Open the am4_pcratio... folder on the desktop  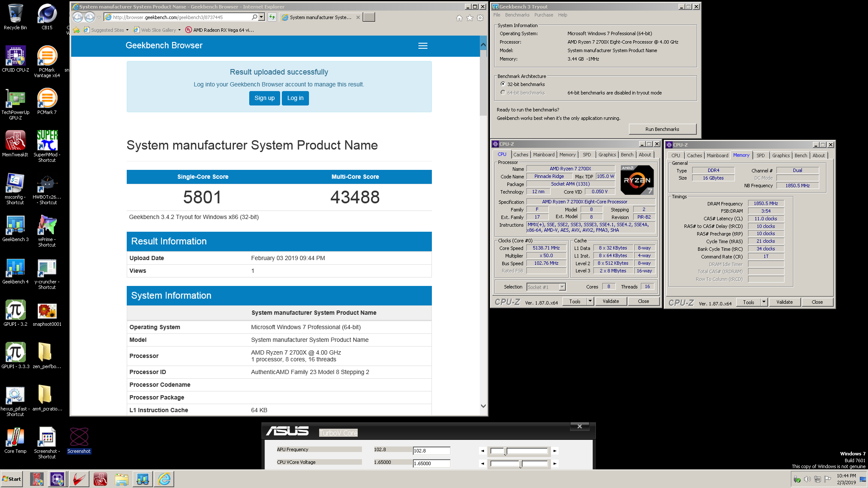point(47,398)
